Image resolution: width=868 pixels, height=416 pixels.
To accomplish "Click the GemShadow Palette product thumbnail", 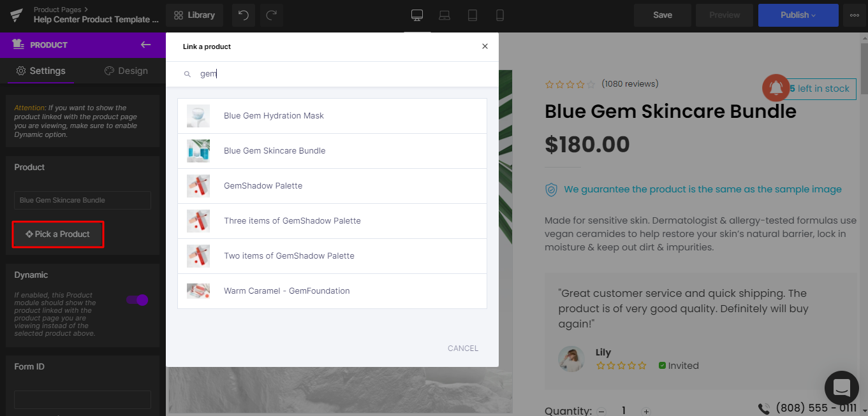I will tap(198, 185).
